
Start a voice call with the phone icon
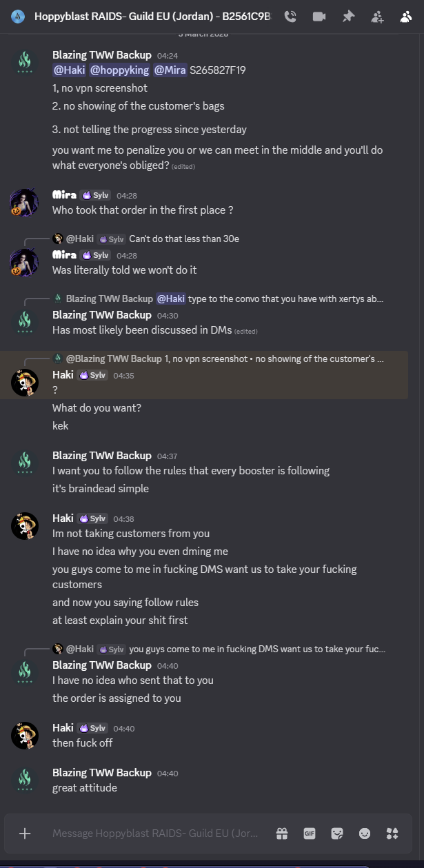(290, 17)
